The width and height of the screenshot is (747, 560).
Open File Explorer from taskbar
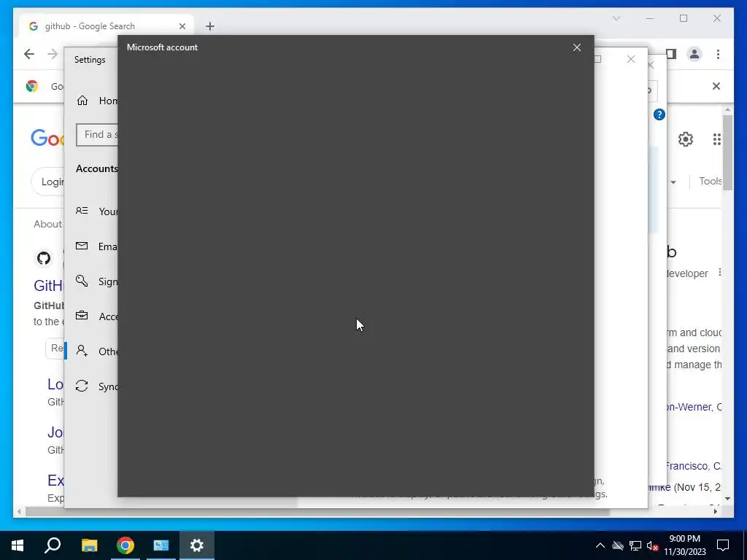click(x=89, y=545)
